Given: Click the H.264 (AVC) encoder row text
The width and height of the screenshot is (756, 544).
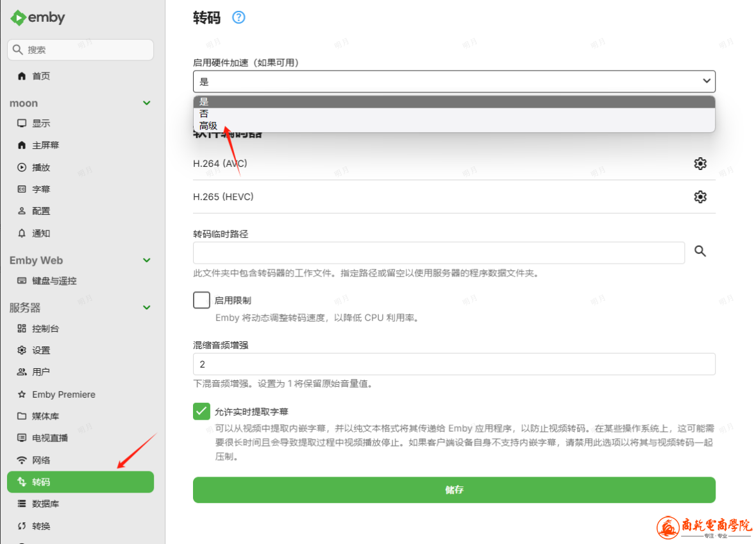Looking at the screenshot, I should pyautogui.click(x=220, y=164).
